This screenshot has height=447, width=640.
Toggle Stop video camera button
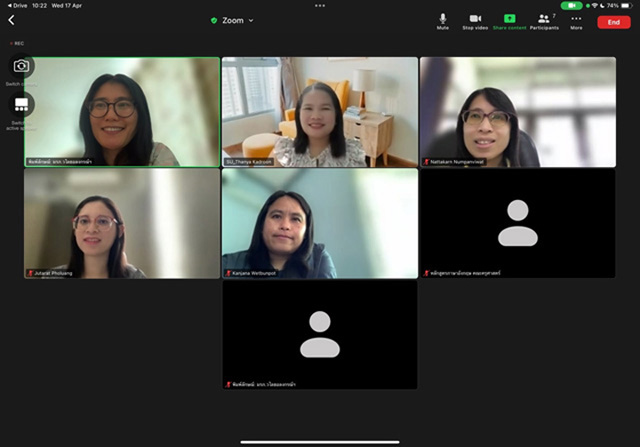tap(475, 21)
